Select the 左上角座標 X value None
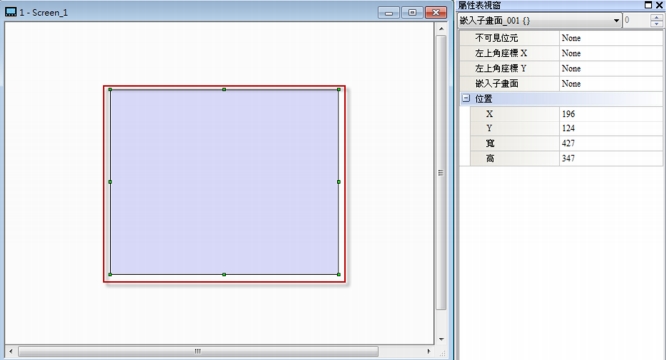Viewport: 666px width, 360px height. (610, 53)
